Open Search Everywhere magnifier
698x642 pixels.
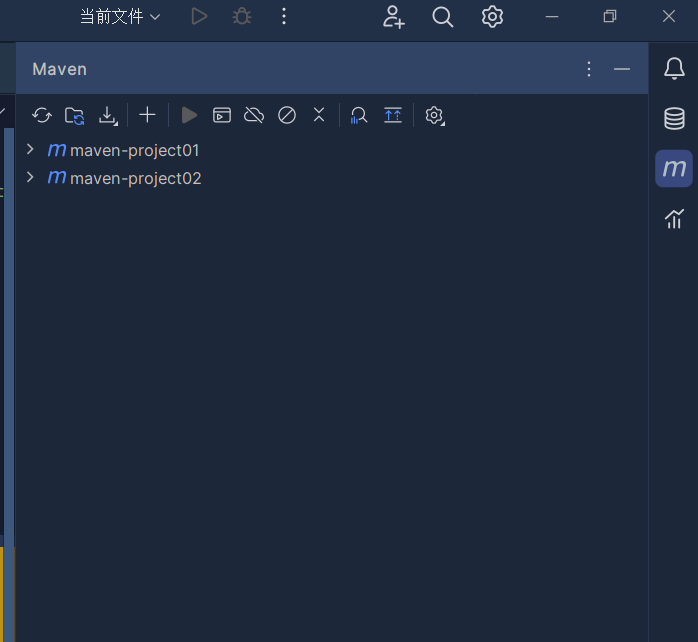[x=442, y=17]
